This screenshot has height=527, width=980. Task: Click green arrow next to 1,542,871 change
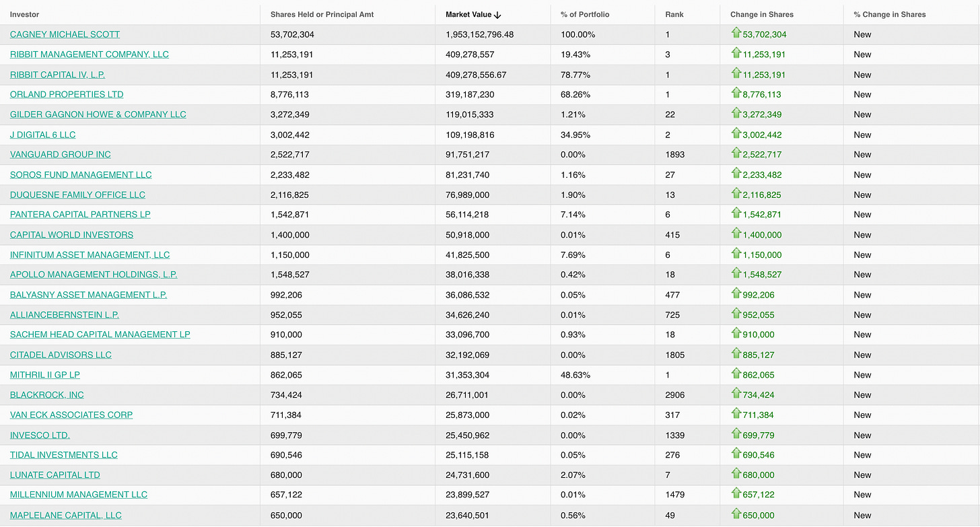[x=736, y=213]
